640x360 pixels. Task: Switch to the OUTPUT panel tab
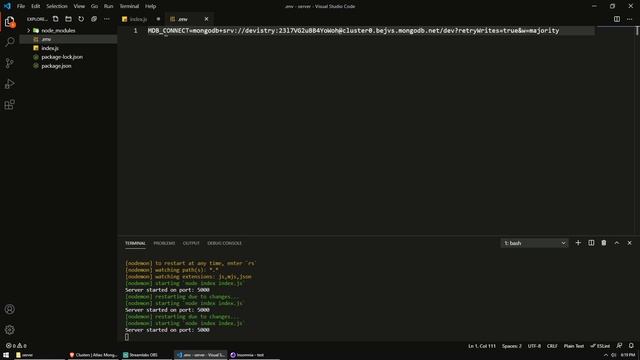click(x=191, y=243)
